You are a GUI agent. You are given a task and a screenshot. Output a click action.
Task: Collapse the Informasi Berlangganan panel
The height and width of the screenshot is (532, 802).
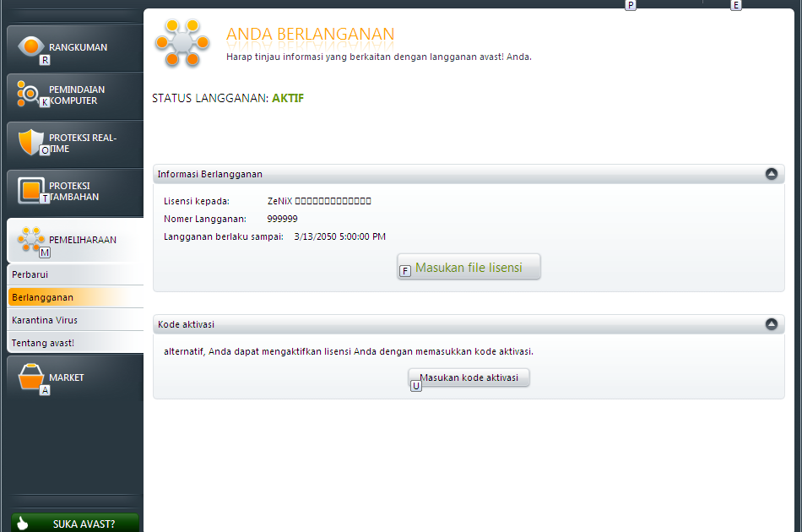771,173
